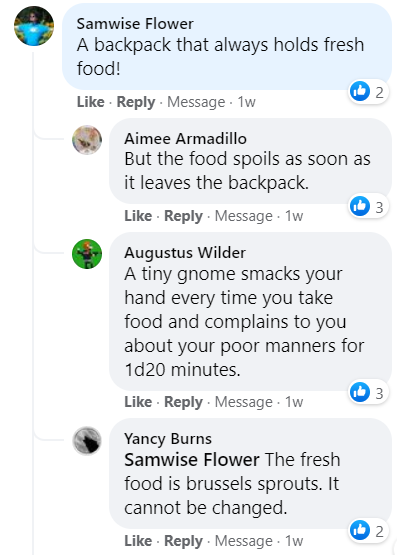The width and height of the screenshot is (397, 555).
Task: Click the Samwise Flower mention in Yancy's reply
Action: pos(192,460)
